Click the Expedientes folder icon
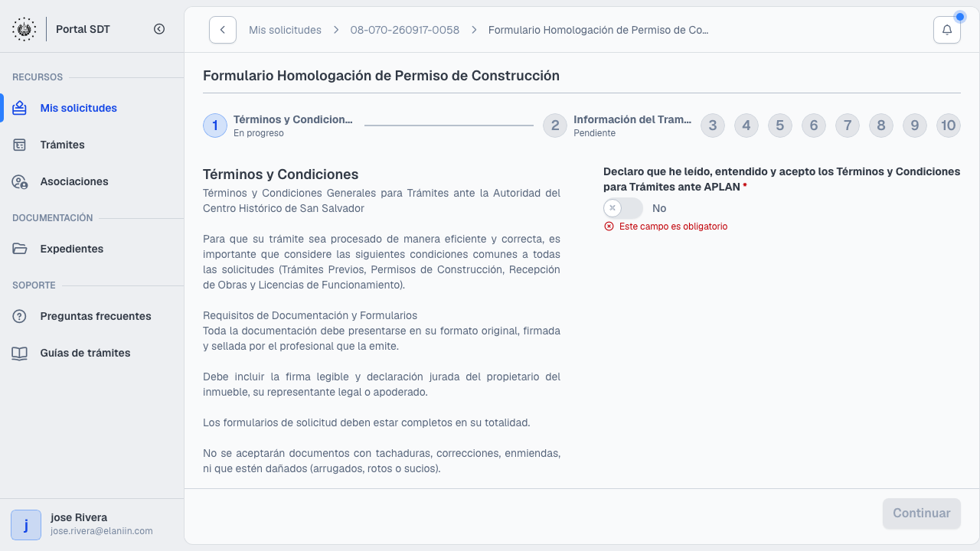The width and height of the screenshot is (980, 551). 20,249
